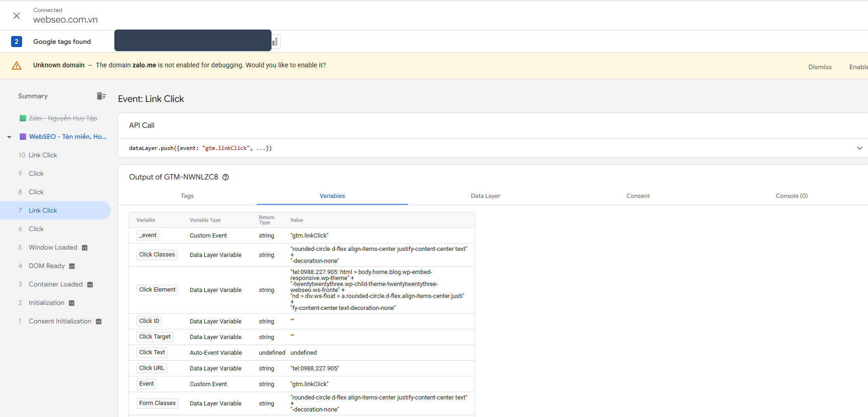Click the bar chart icon beside tag selector
Viewport: 868px width, 417px height.
275,42
